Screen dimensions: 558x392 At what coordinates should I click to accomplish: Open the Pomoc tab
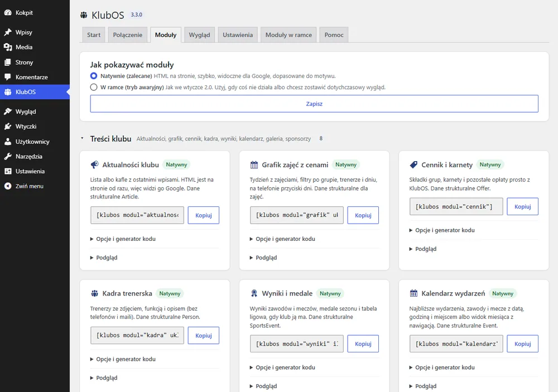point(334,35)
